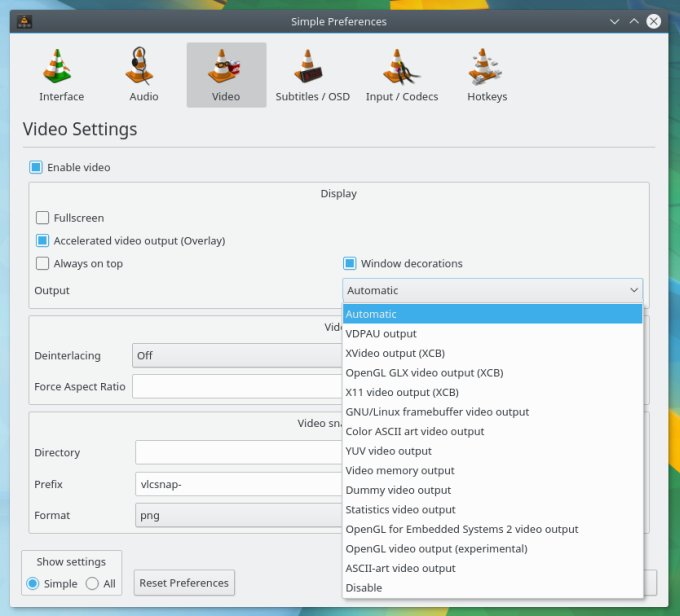The image size is (680, 616).
Task: Open the Deinterlacing Off dropdown
Action: tap(237, 355)
